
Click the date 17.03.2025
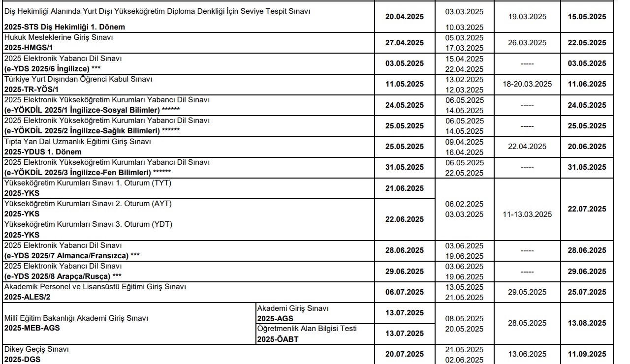click(x=464, y=48)
